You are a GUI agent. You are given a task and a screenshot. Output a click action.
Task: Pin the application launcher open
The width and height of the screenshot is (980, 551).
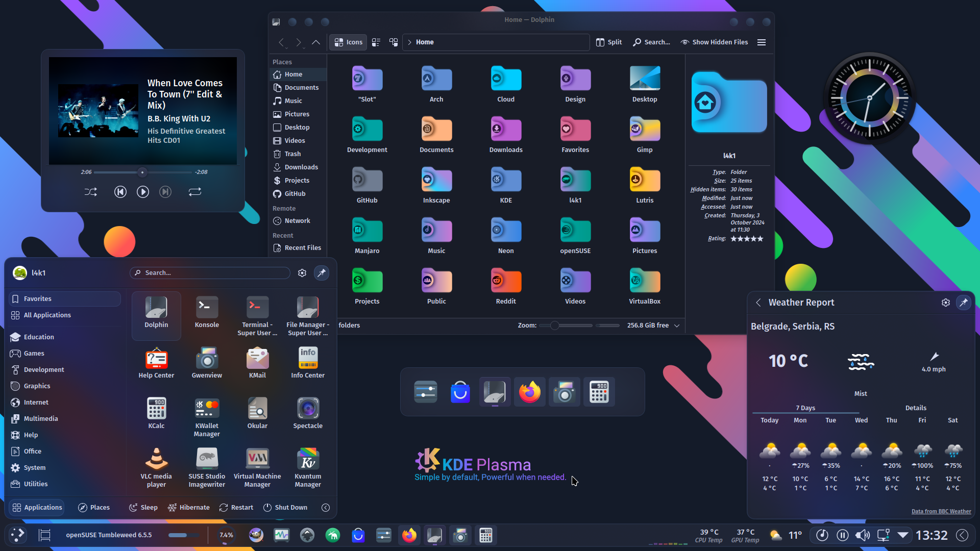(x=322, y=273)
